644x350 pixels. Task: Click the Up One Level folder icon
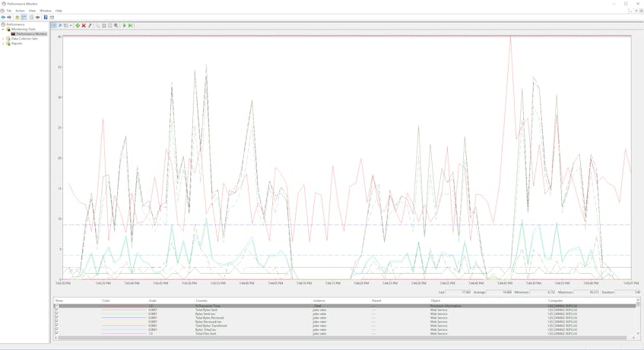17,17
